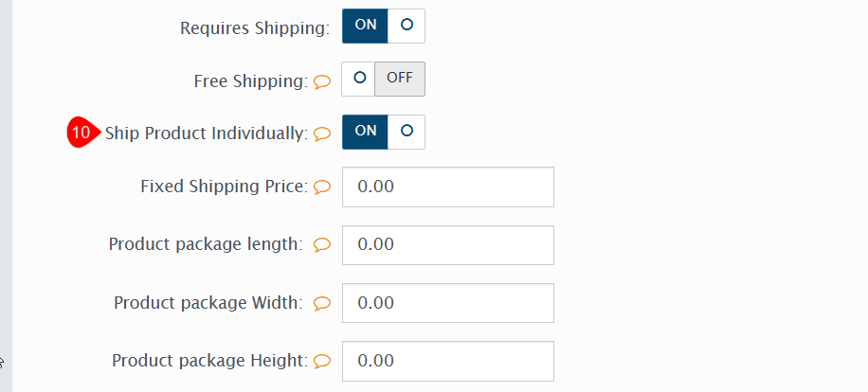Viewport: 868px width, 392px height.
Task: Click the Product package length label
Action: (205, 245)
